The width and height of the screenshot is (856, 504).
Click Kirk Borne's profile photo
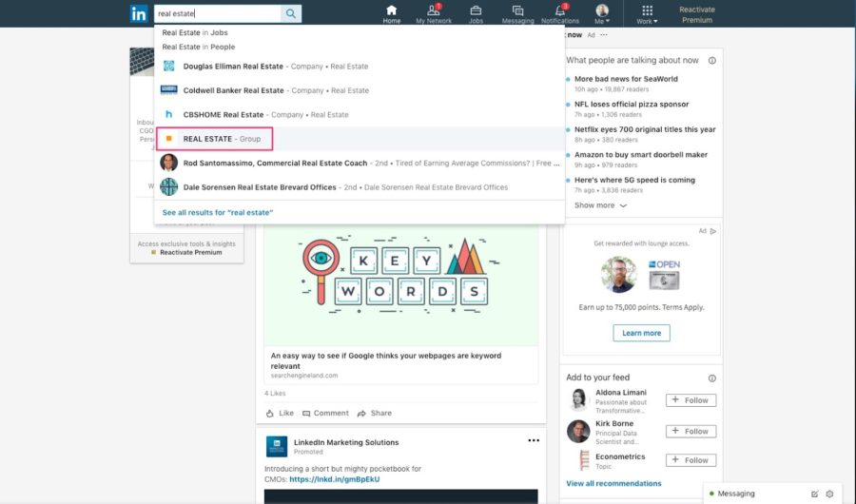point(578,432)
